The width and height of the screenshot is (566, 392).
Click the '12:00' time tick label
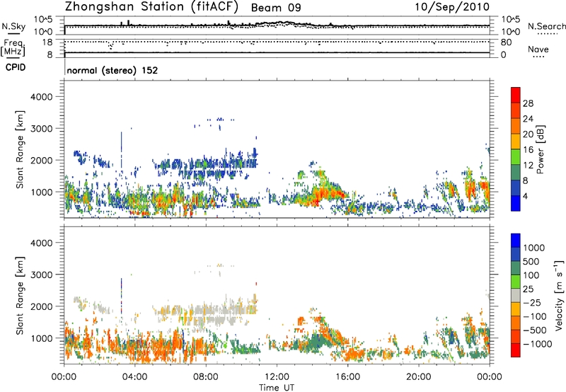coord(277,377)
